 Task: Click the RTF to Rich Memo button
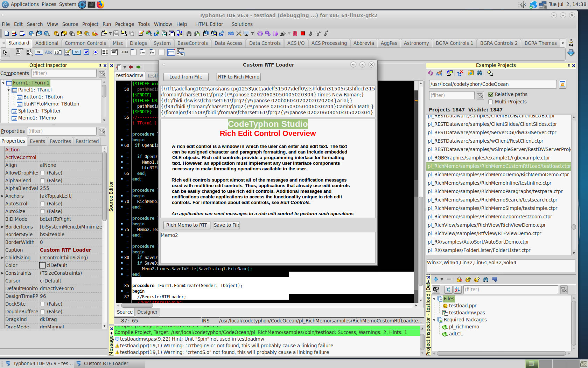tap(239, 77)
